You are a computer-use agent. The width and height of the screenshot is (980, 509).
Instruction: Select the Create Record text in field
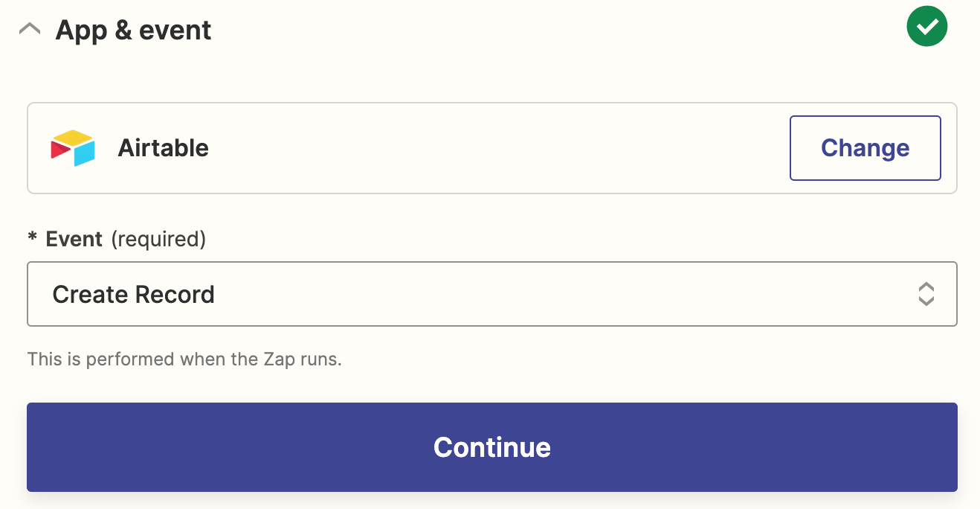[133, 295]
